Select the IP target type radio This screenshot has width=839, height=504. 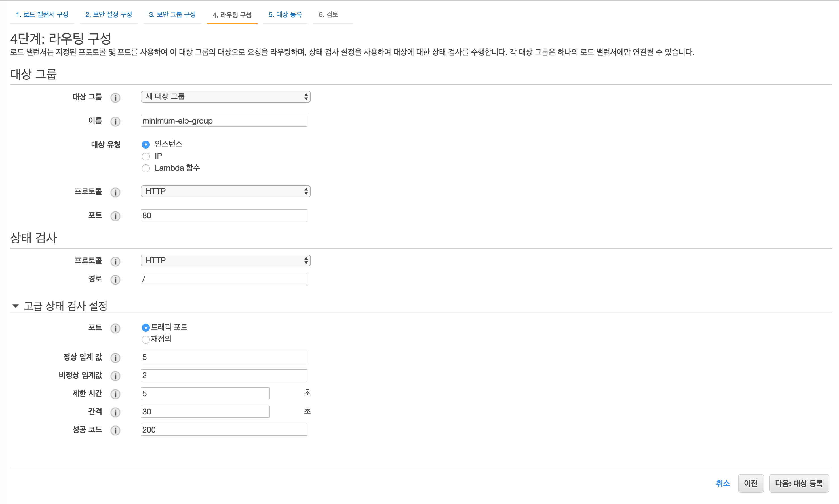(146, 156)
